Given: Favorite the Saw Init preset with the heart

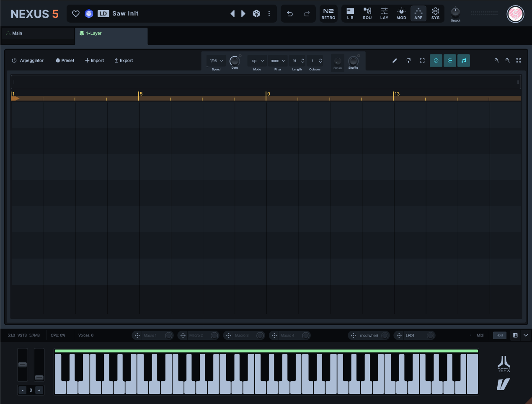Looking at the screenshot, I should (x=76, y=13).
